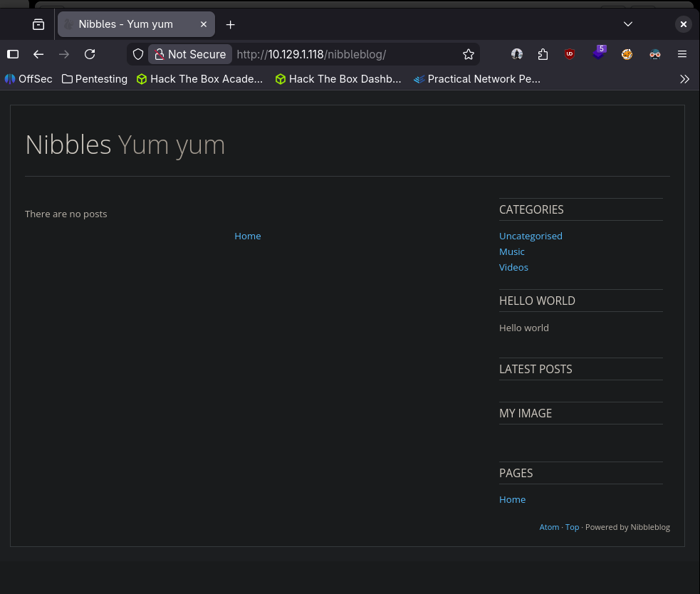This screenshot has width=700, height=594.
Task: Show more bookmarks overflow chevron
Action: (684, 79)
